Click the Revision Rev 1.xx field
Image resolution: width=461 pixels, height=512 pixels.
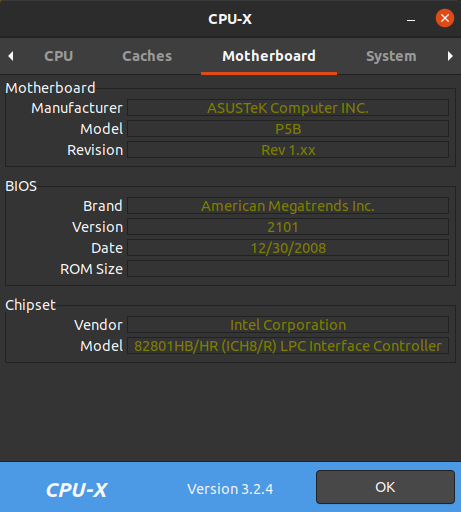pyautogui.click(x=288, y=150)
